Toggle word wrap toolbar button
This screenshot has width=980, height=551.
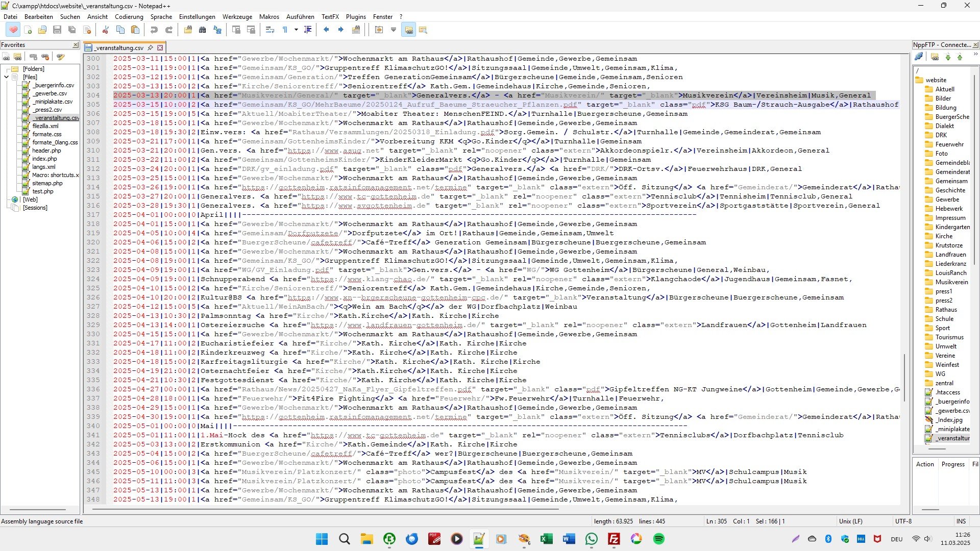(x=270, y=30)
